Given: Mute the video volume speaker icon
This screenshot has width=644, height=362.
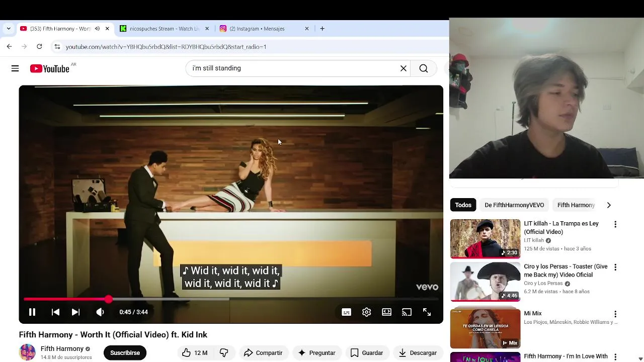Looking at the screenshot, I should pos(100,312).
